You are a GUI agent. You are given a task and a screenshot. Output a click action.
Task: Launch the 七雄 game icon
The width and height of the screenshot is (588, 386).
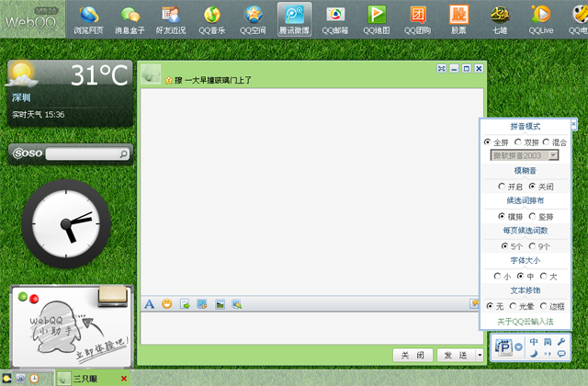point(500,19)
